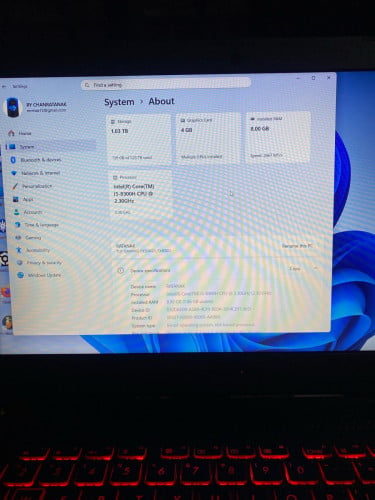This screenshot has height=500, width=375.
Task: Open the Graphics Card 4 GB card
Action: (208, 138)
